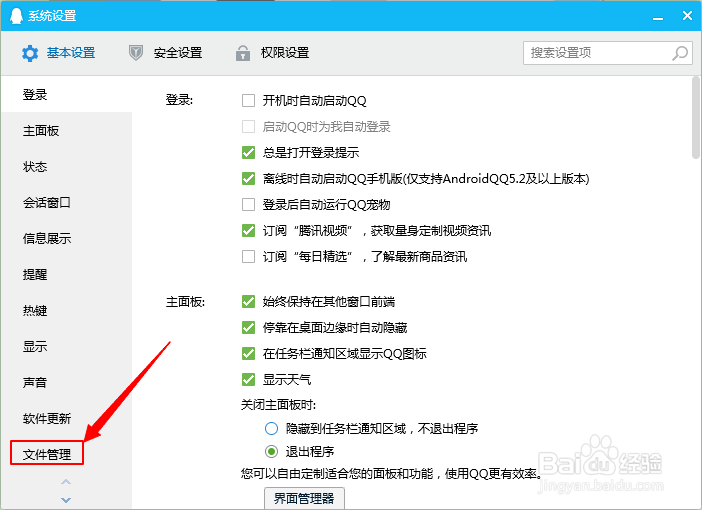
Task: Click the blue gear icon for 基本设置
Action: click(x=30, y=53)
